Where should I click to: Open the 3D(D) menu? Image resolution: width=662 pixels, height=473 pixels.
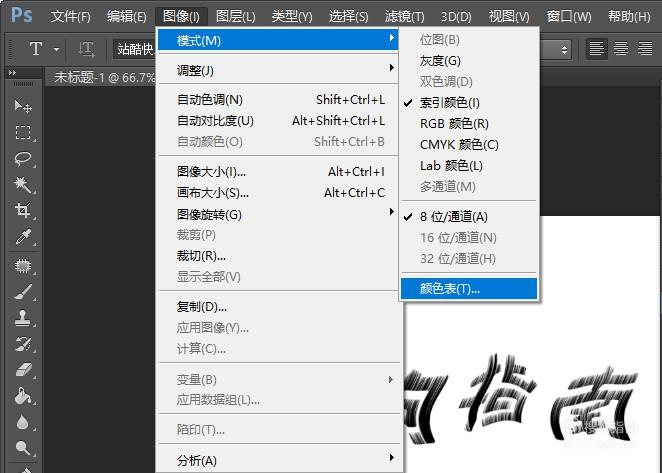[x=456, y=16]
